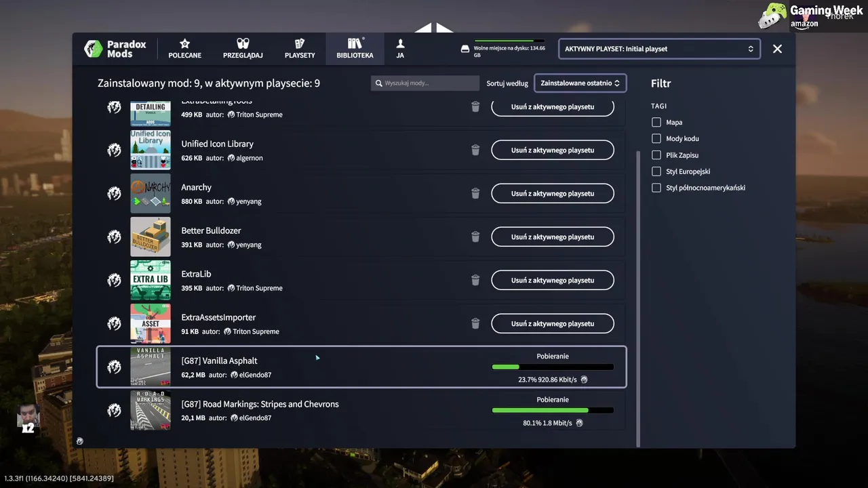868x488 pixels.
Task: Open the Ja profile tab
Action: coord(400,49)
